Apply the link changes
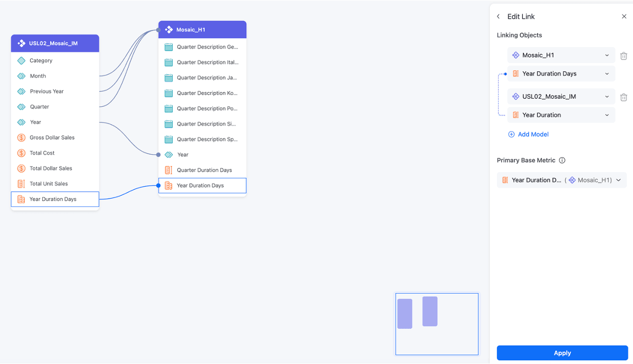Viewport: 633px width, 364px height. [x=562, y=353]
